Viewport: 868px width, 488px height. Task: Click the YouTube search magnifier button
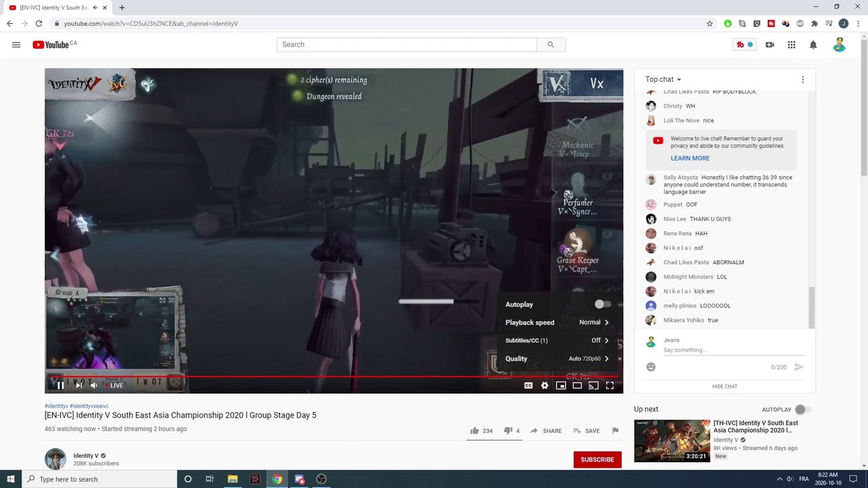551,45
